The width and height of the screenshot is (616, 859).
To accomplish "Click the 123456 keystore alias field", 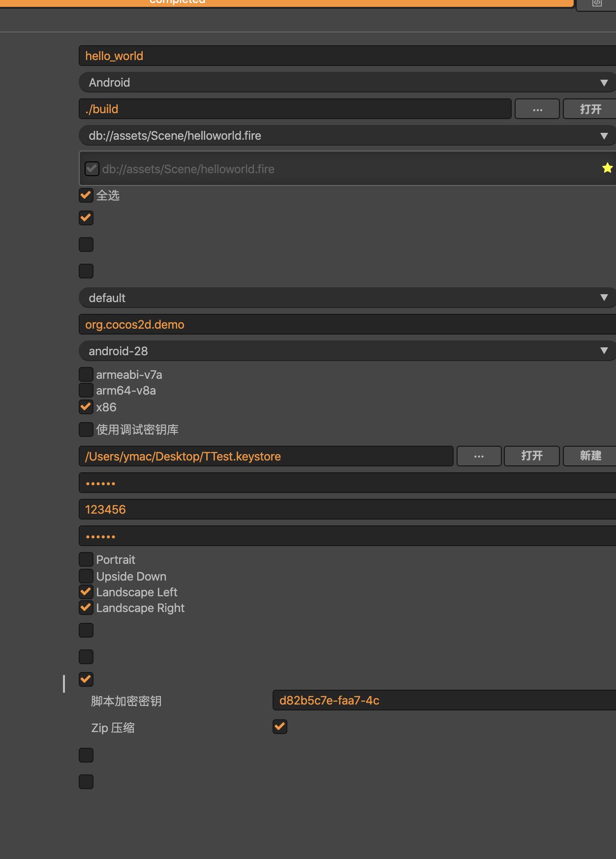I will [347, 509].
